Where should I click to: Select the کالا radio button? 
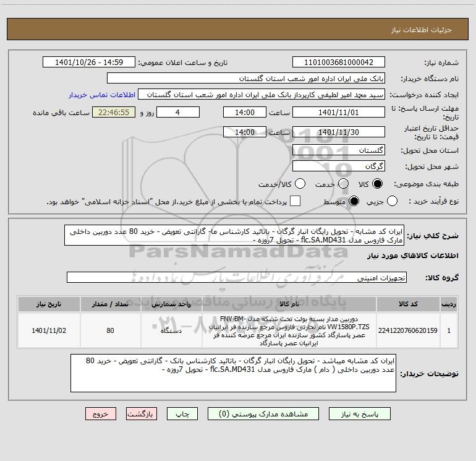click(x=377, y=184)
